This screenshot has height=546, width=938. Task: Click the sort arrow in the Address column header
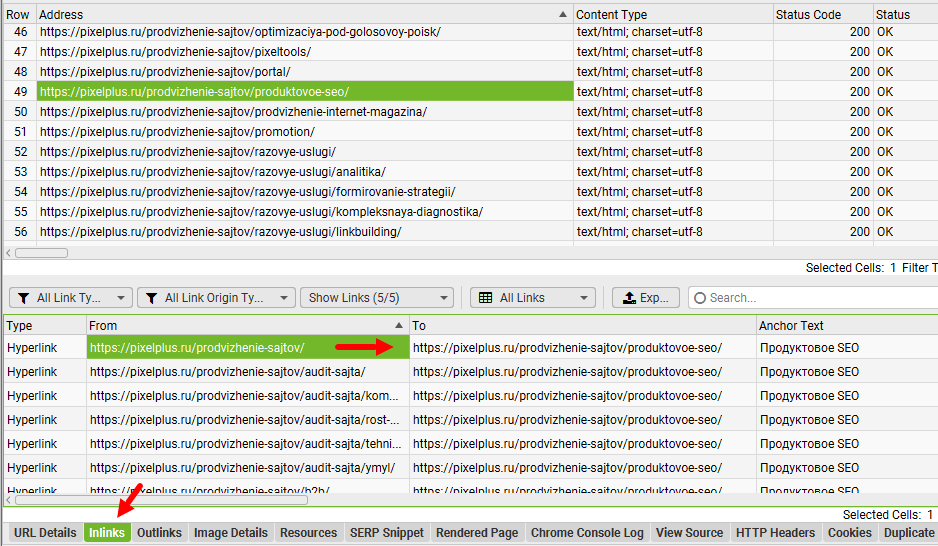point(563,15)
